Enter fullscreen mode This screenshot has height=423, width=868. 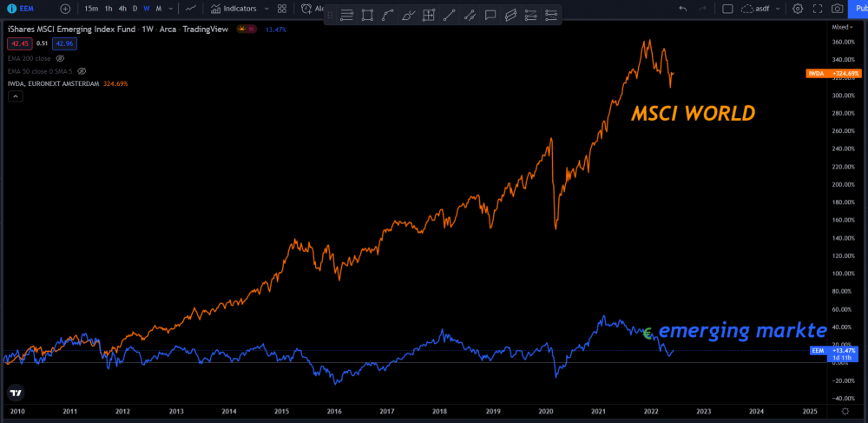coord(818,9)
